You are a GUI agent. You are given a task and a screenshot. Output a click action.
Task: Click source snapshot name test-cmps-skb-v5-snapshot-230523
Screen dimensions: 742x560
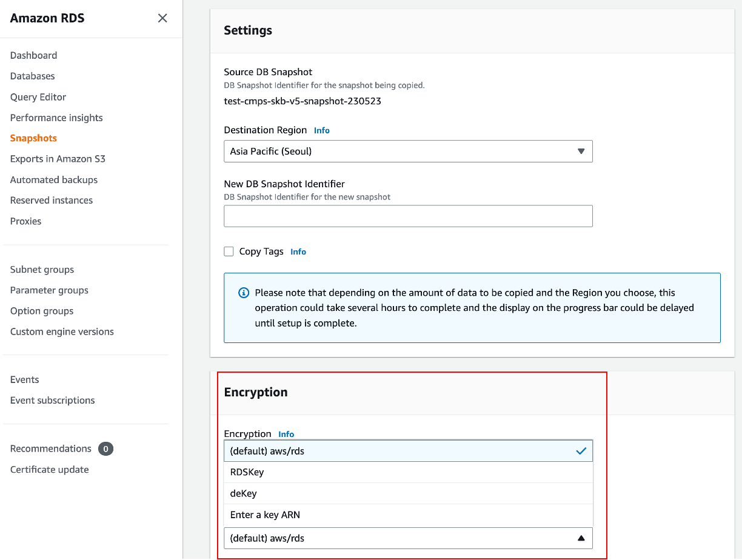pos(302,101)
